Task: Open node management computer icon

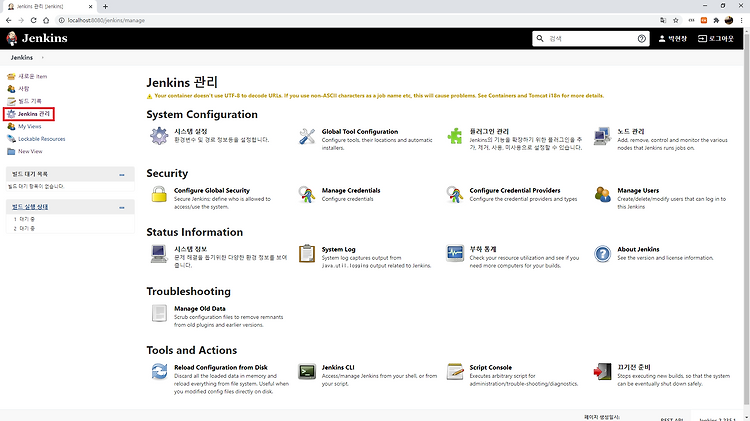Action: tap(602, 136)
